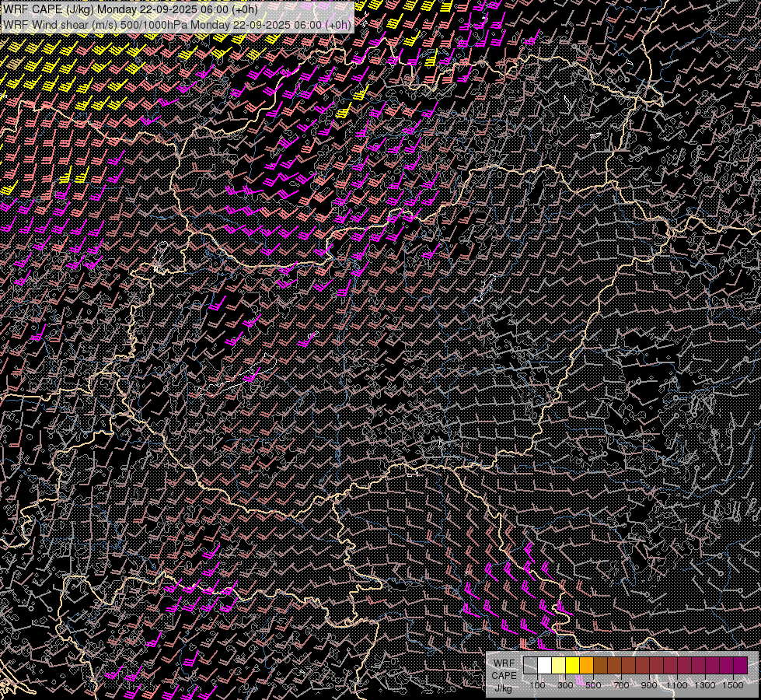The image size is (761, 700).
Task: Click the WRF CAPE J/kg legend title
Action: point(504,675)
